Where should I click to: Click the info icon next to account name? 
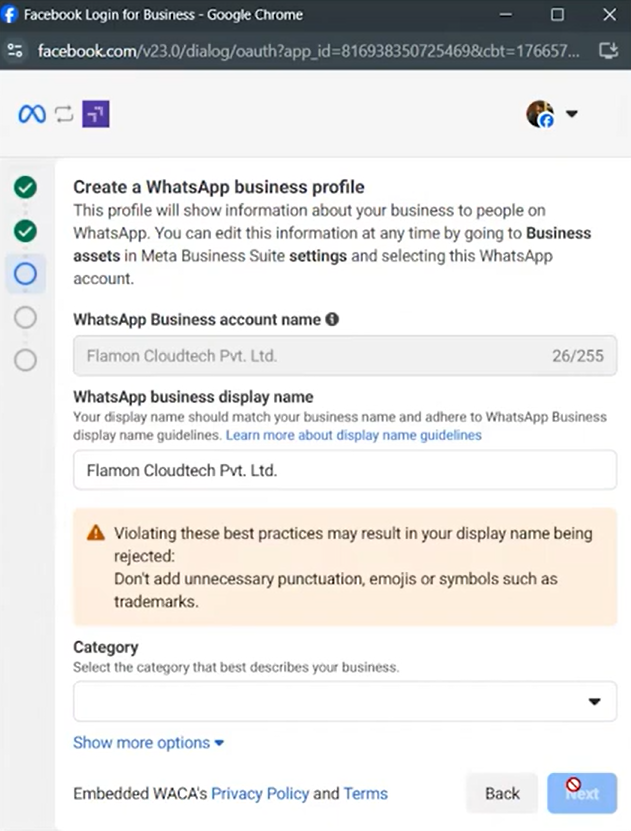[332, 319]
